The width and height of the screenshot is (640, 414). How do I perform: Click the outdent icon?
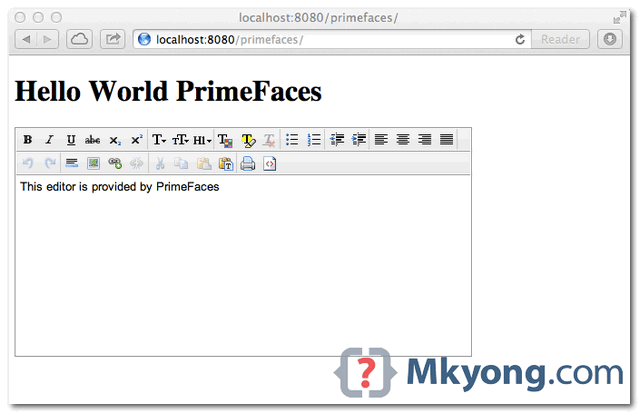[337, 140]
